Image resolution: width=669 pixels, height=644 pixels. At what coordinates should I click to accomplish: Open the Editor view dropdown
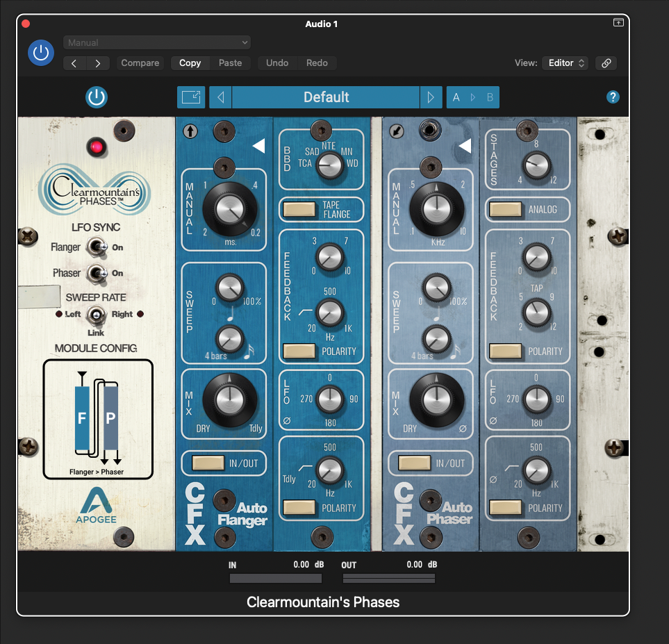coord(565,63)
